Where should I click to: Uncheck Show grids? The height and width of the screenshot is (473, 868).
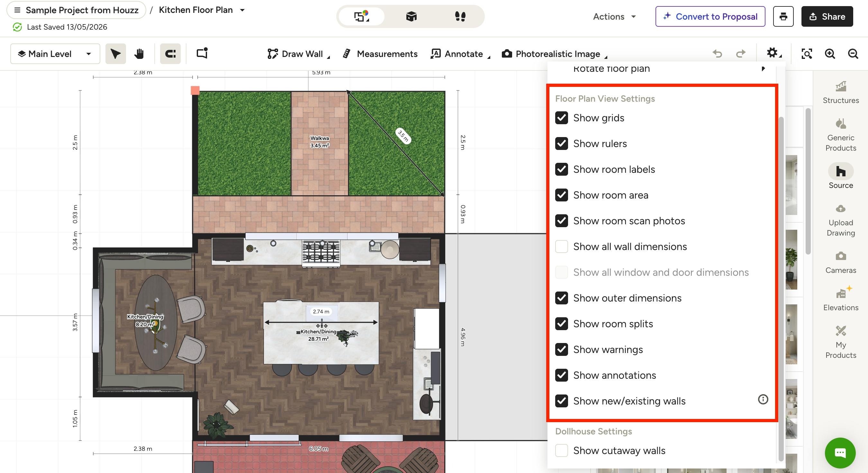[x=561, y=118]
